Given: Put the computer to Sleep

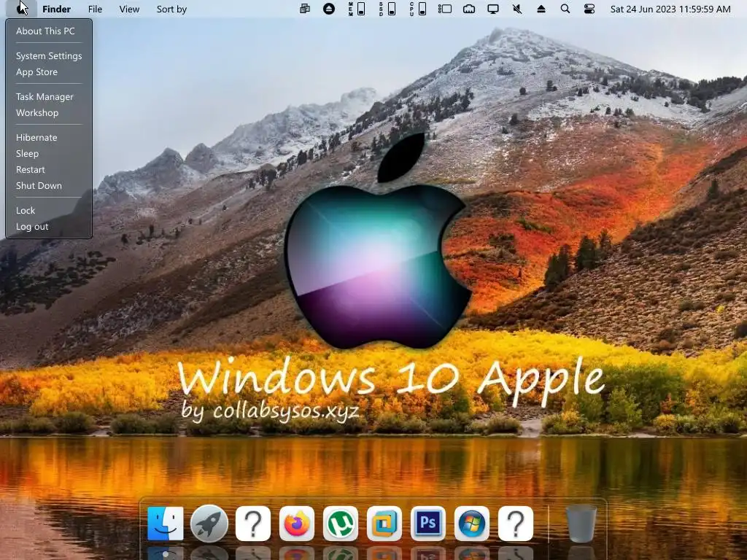Looking at the screenshot, I should click(27, 153).
